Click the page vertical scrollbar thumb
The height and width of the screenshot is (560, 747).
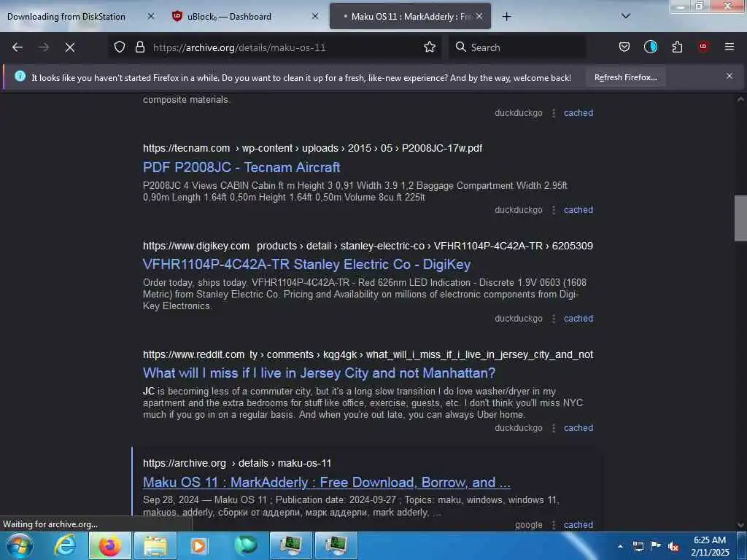pyautogui.click(x=740, y=218)
